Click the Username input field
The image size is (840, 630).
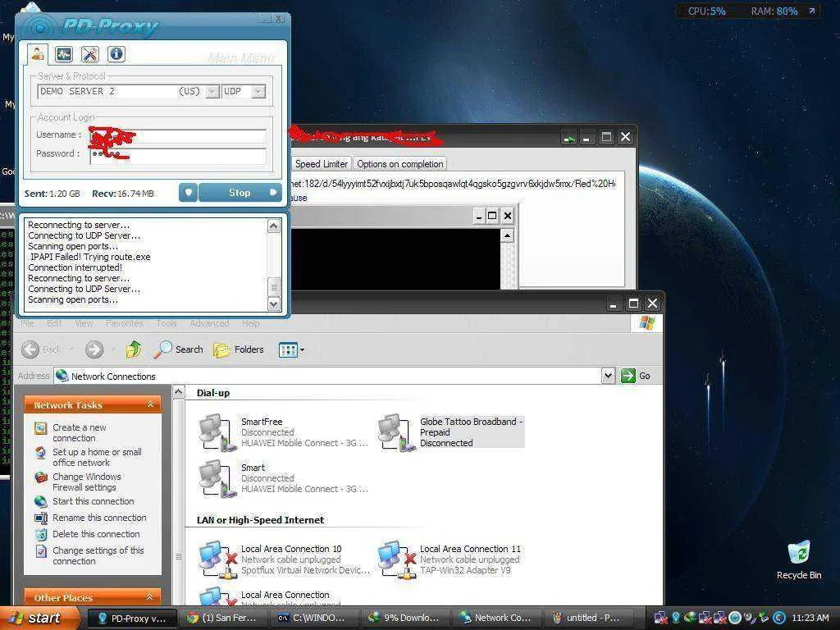(x=178, y=135)
